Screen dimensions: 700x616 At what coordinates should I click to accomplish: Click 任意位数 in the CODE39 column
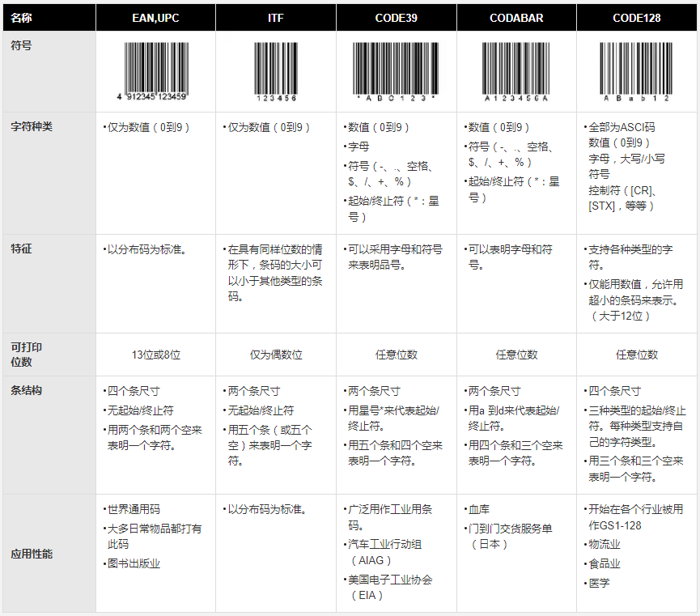[397, 355]
